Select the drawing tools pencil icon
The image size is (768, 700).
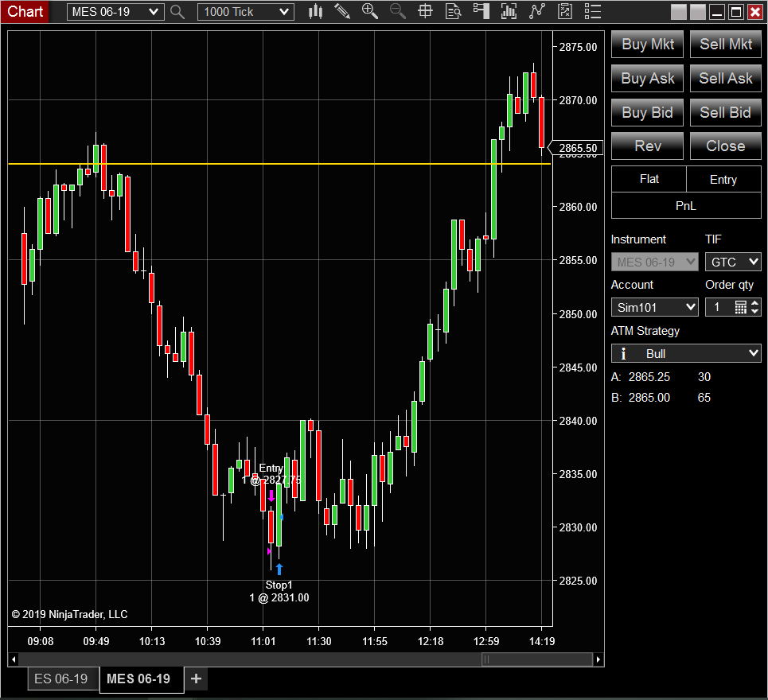tap(342, 12)
